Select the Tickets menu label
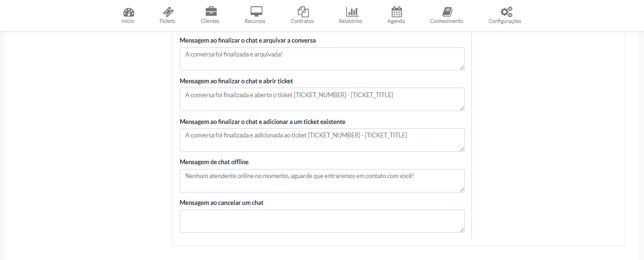Screen dimensions: 644x260 [167, 21]
